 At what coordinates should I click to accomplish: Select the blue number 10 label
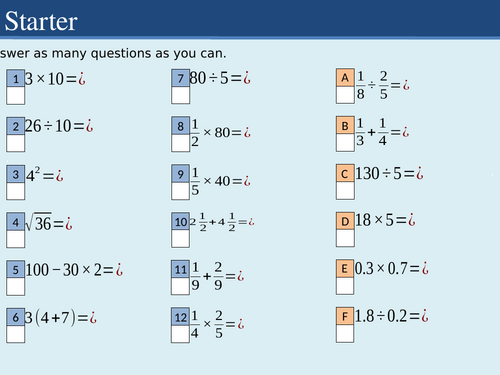click(x=181, y=221)
